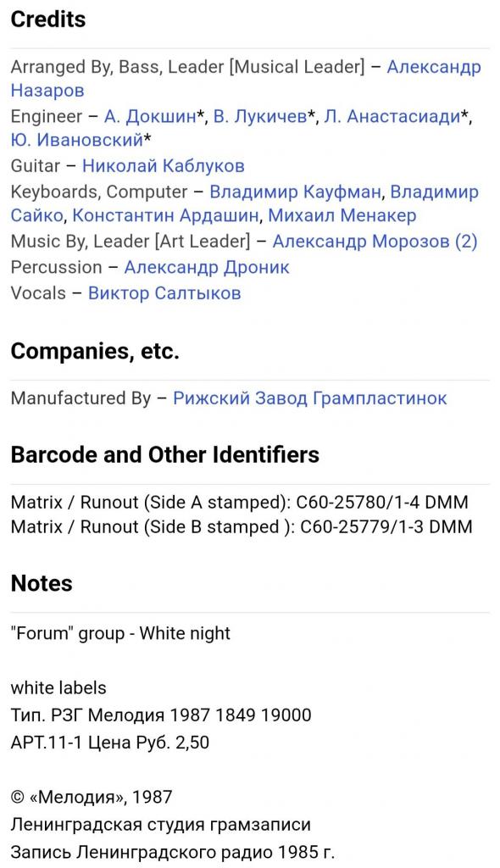Go to Константин Ардашин's page
The width and height of the screenshot is (500, 868).
click(165, 215)
